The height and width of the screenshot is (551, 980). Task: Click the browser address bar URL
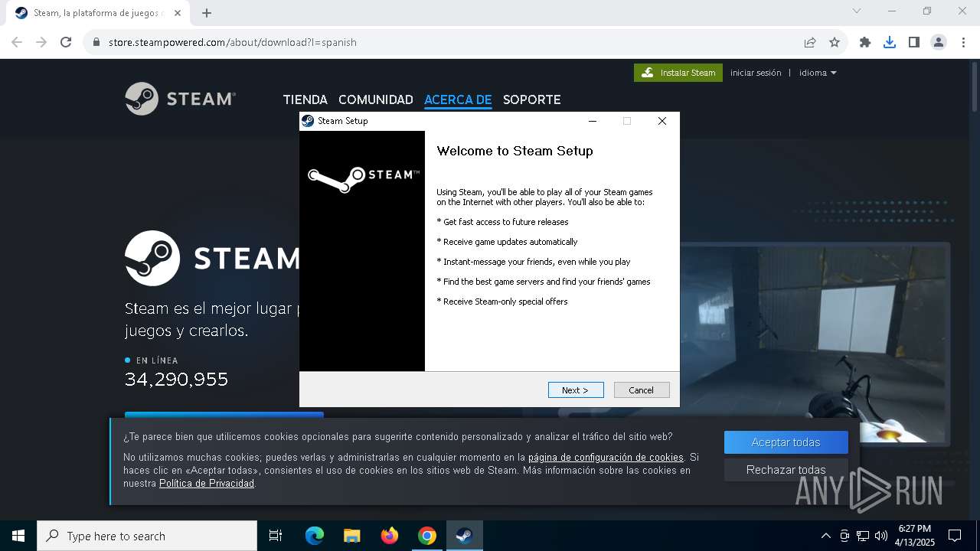click(233, 42)
